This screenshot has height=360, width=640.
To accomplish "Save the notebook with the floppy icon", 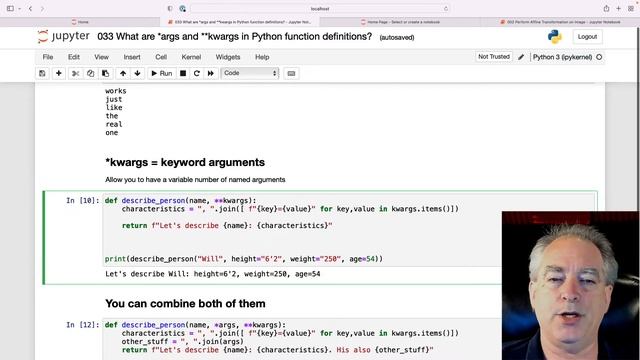I will [42, 73].
